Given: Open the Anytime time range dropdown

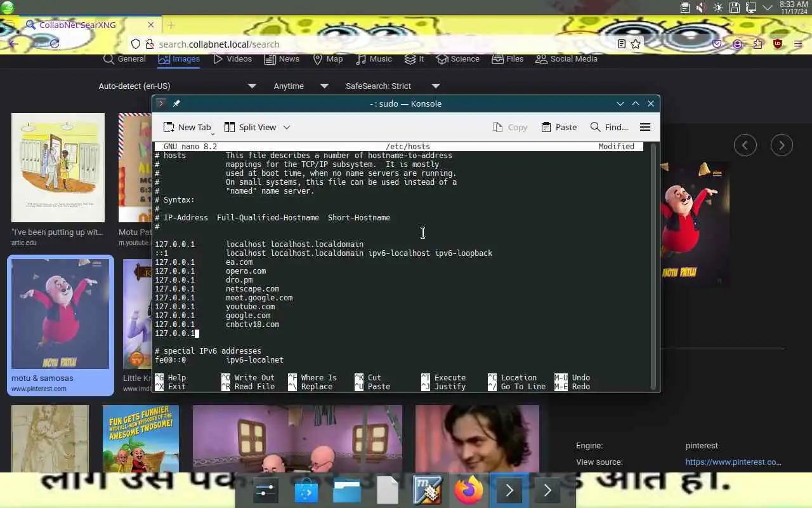Looking at the screenshot, I should (x=301, y=86).
